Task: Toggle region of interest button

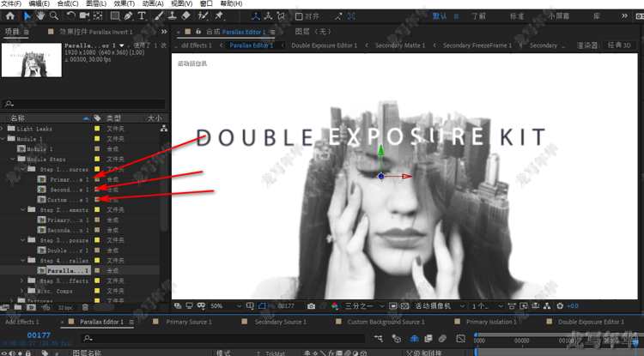Action: pos(393,306)
